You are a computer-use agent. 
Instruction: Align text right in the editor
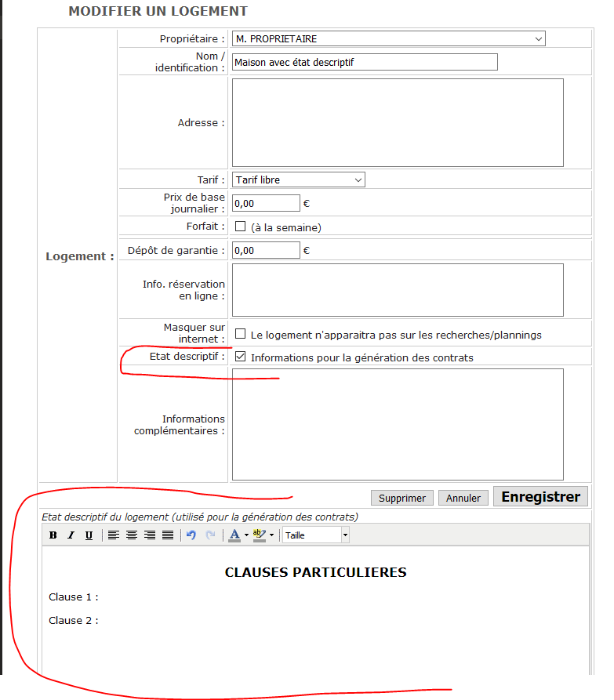[150, 535]
